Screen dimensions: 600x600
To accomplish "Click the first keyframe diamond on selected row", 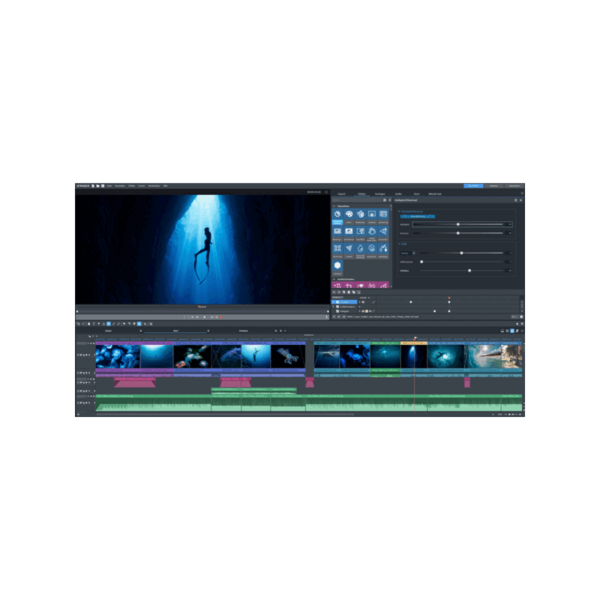I will (x=411, y=302).
